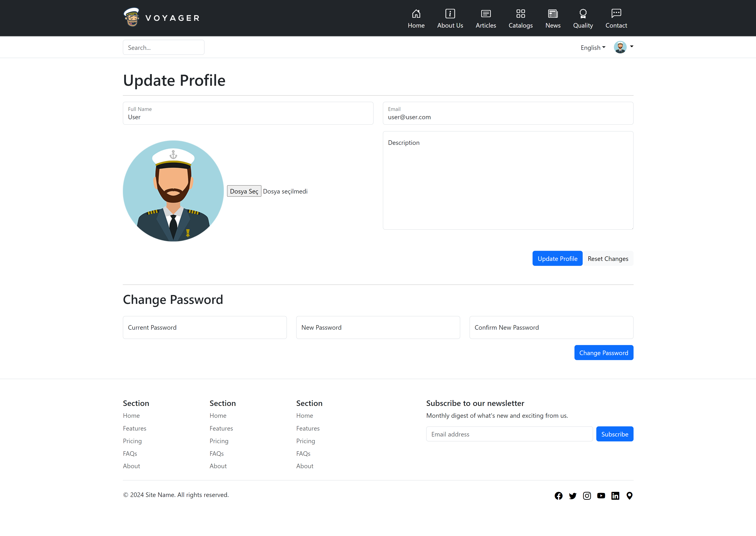Click 'Subscribe to our newsletter' heading
The height and width of the screenshot is (536, 756).
tap(475, 403)
